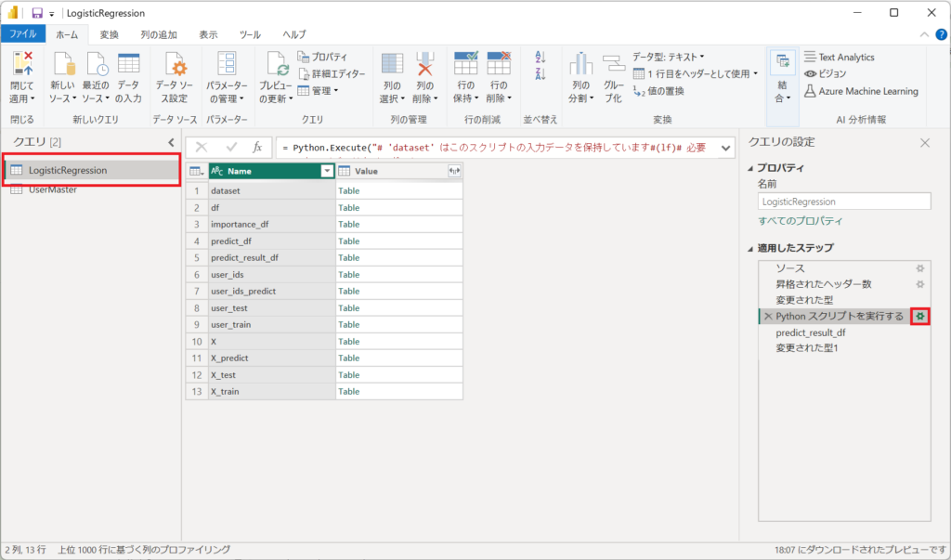Image resolution: width=951 pixels, height=560 pixels.
Task: Sort descending with the Z-A icon
Action: click(x=541, y=74)
